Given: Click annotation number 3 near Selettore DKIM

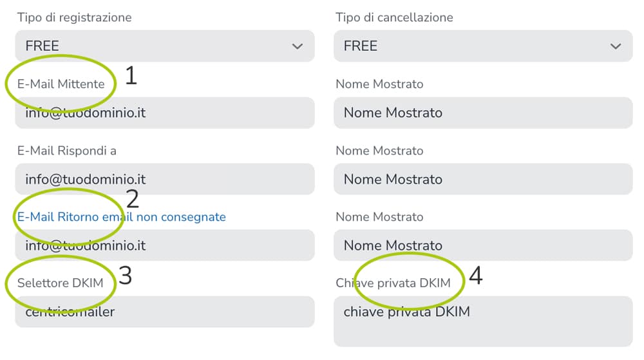Looking at the screenshot, I should (126, 275).
